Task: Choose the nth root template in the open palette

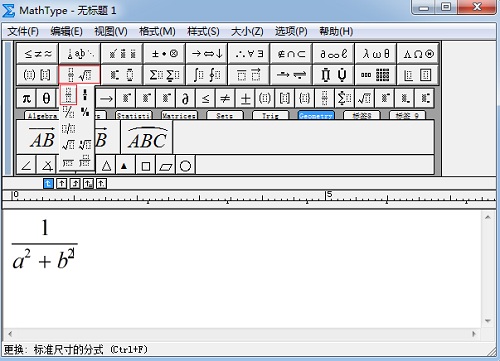Action: (x=85, y=145)
